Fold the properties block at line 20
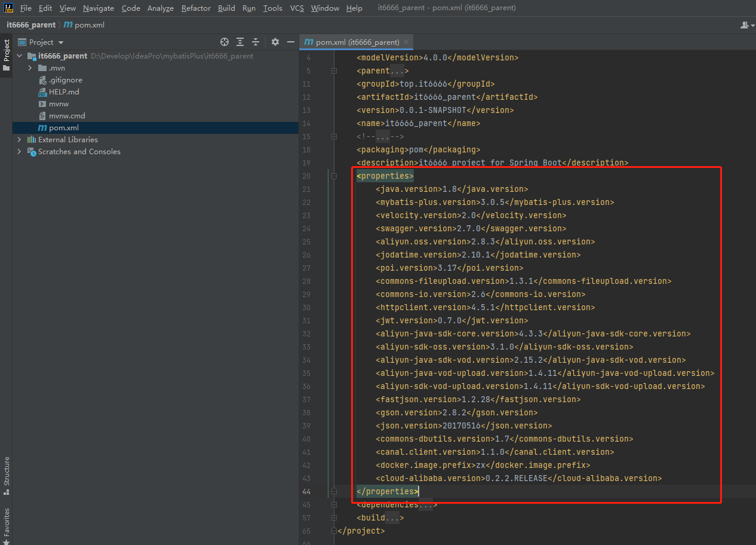This screenshot has height=545, width=756. (x=334, y=176)
